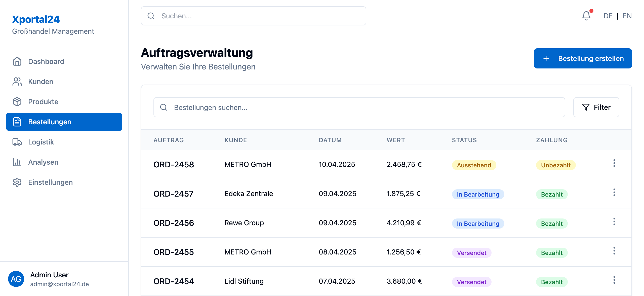
Task: Click the Analysen bar chart icon
Action: tap(17, 162)
